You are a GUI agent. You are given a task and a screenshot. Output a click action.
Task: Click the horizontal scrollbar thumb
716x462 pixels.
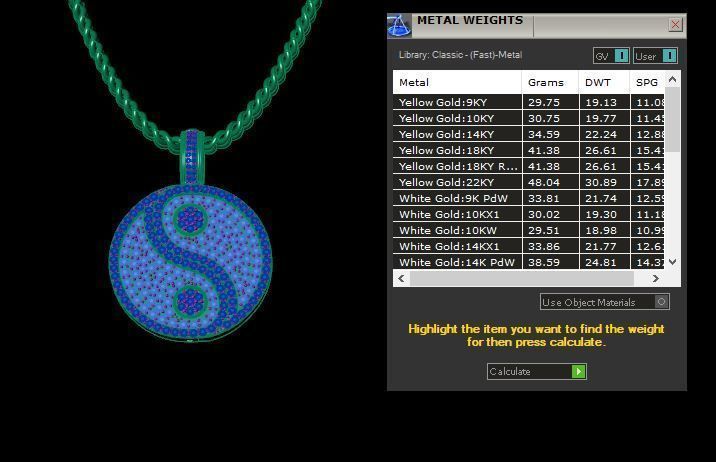pos(521,278)
